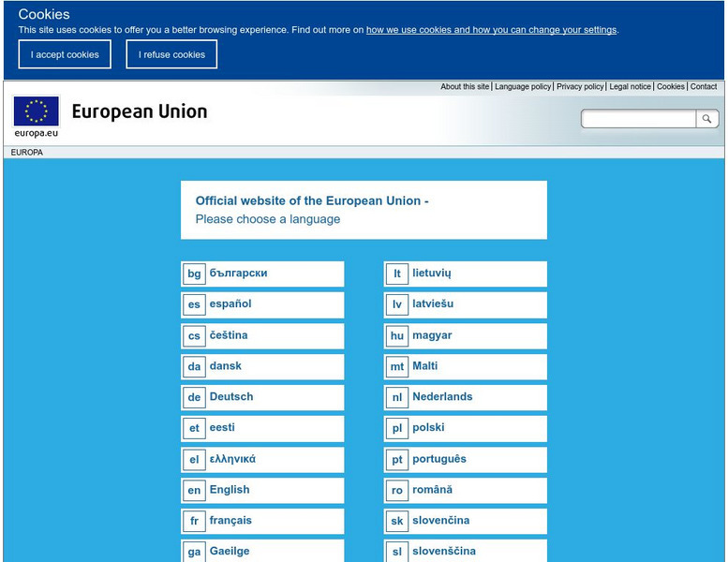Open the 'Legal notice' top menu link
728x562 pixels.
tap(630, 87)
